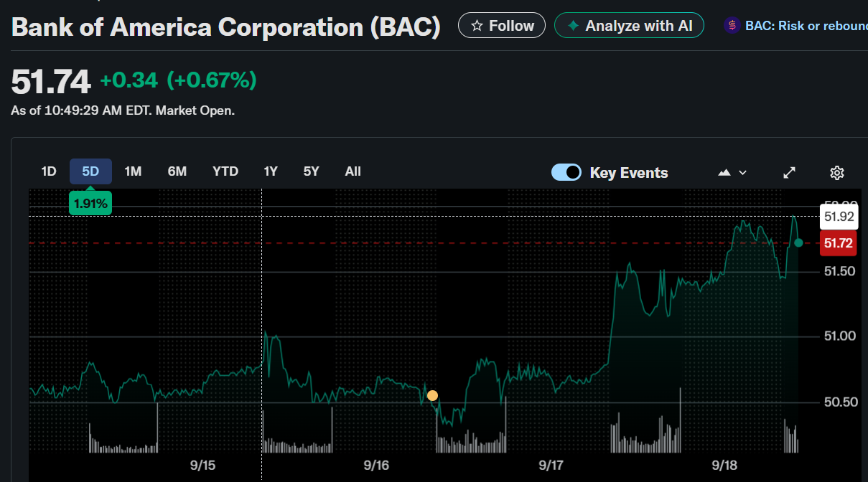This screenshot has width=868, height=482.
Task: Follow Bank of America stock
Action: [x=502, y=26]
